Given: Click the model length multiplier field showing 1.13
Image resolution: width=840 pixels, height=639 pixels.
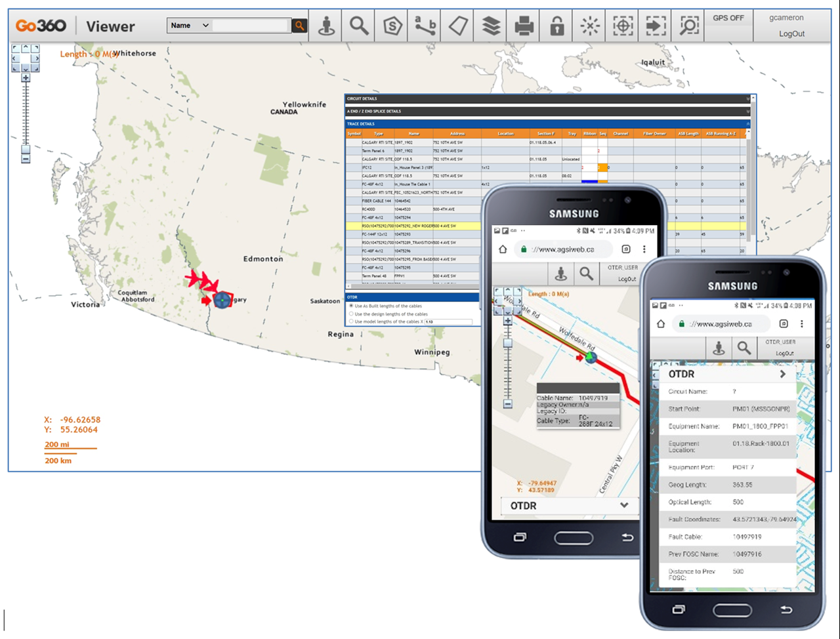Looking at the screenshot, I should 448,322.
